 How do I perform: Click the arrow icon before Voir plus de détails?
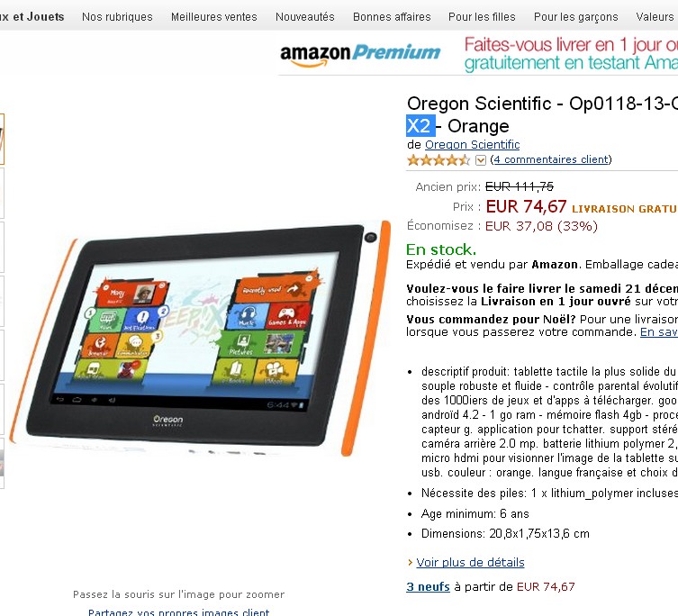[x=411, y=562]
